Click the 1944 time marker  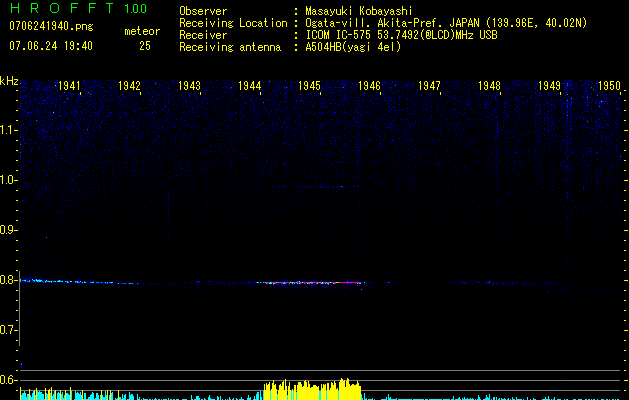250,86
